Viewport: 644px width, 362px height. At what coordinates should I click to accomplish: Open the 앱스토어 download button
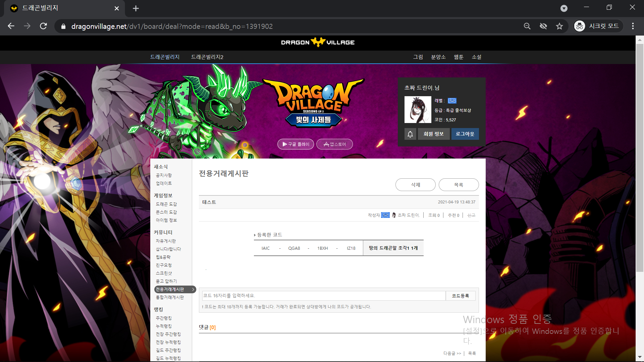[334, 144]
